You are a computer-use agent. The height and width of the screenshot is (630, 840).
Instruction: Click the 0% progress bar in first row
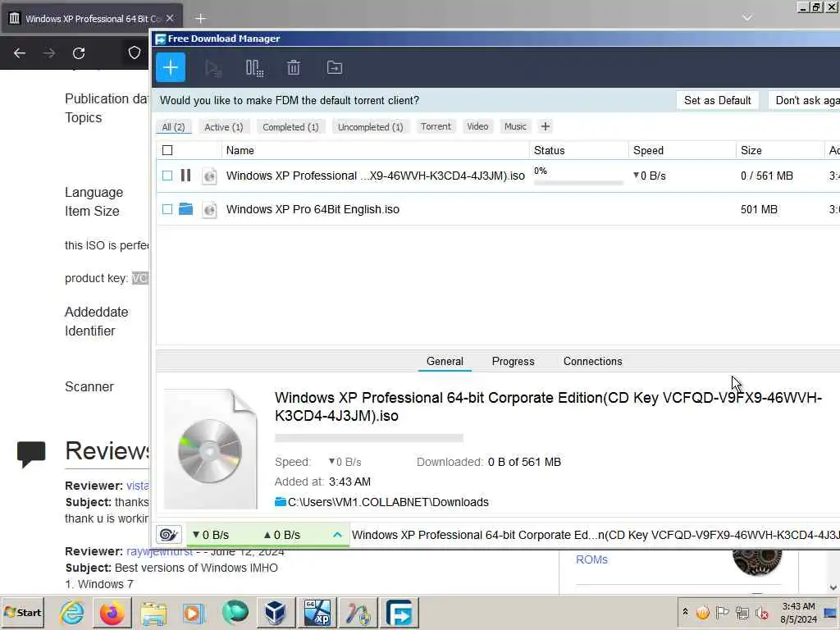click(x=578, y=183)
